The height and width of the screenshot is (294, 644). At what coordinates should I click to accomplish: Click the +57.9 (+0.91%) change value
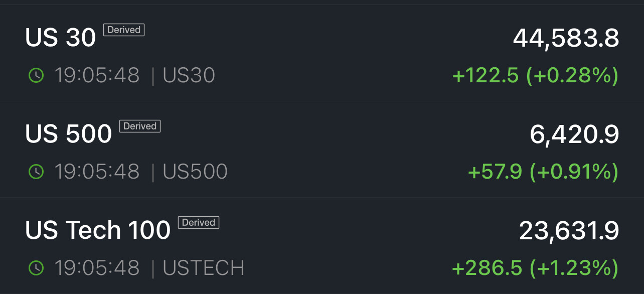(x=543, y=172)
